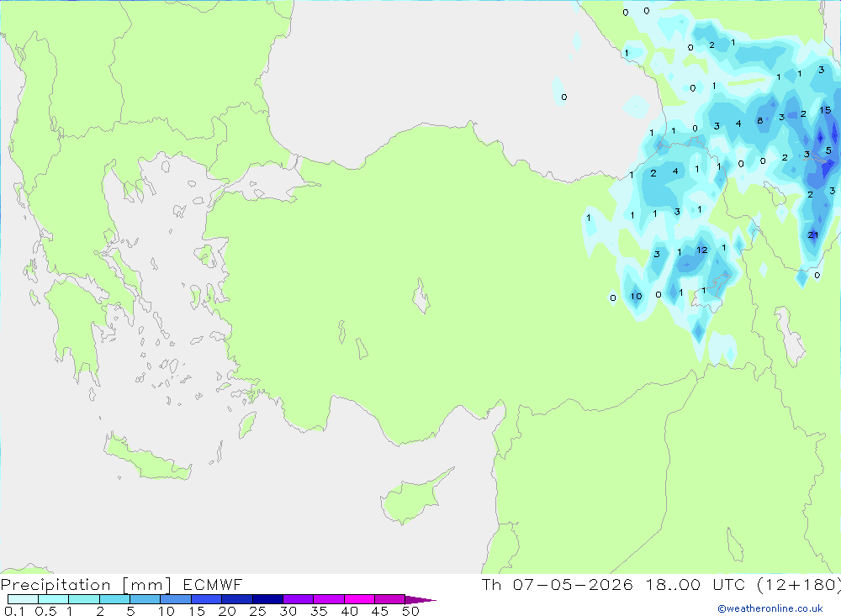Click the '0.1' legend scale label
This screenshot has width=841, height=616.
13,611
